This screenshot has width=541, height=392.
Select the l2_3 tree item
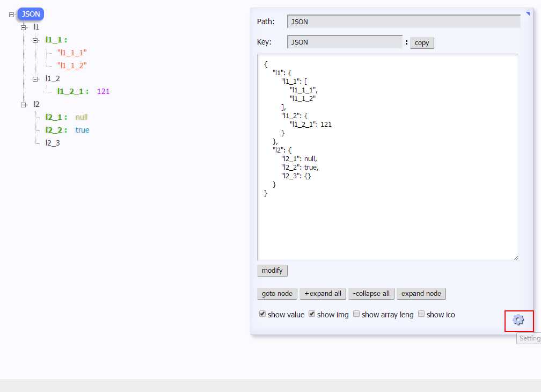pyautogui.click(x=53, y=142)
